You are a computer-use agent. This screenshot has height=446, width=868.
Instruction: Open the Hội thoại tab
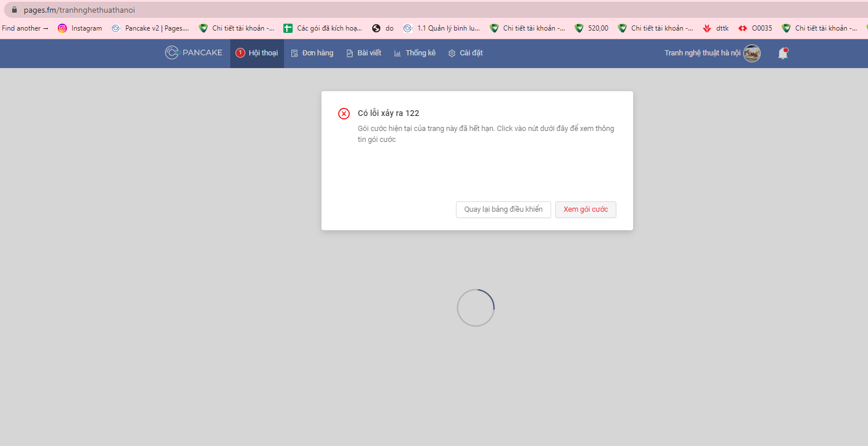[x=257, y=53]
